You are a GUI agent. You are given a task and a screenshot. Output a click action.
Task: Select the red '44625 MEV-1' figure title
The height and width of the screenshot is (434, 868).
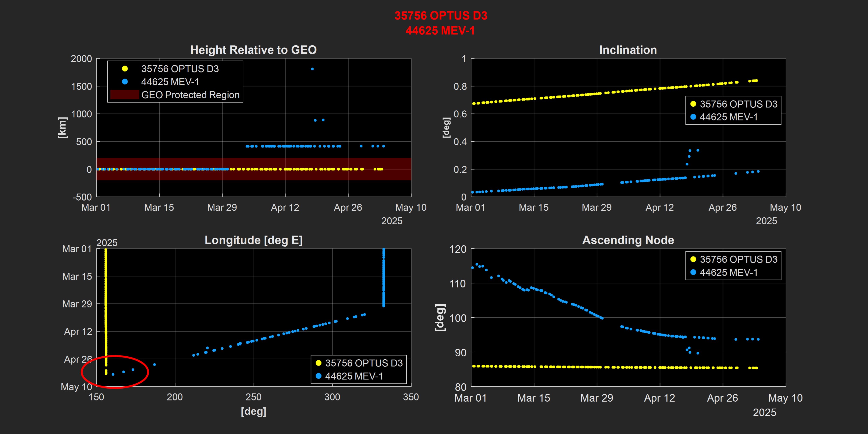(440, 31)
